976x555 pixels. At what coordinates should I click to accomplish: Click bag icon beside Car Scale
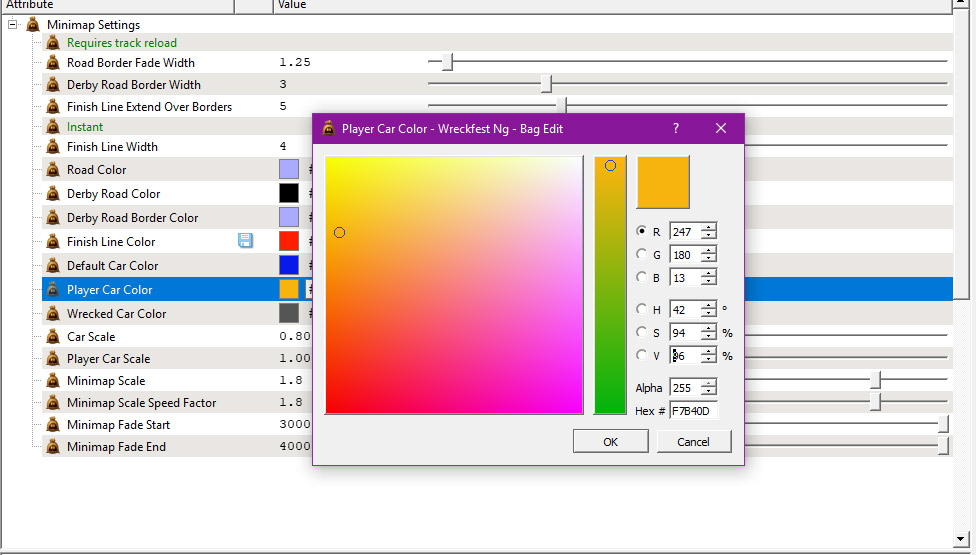click(54, 337)
